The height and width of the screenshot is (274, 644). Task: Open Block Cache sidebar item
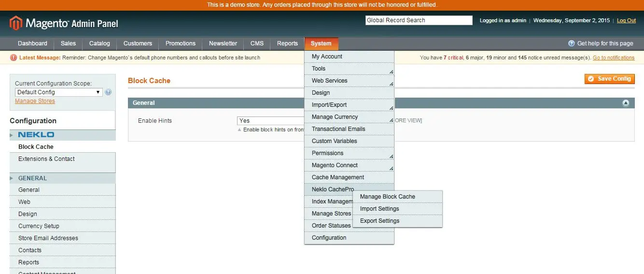62,147
